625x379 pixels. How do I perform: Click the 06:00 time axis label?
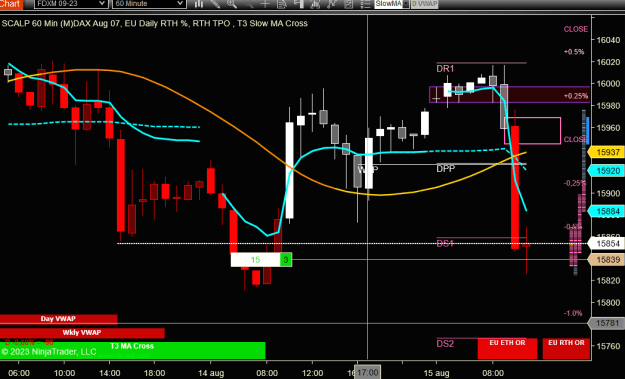[19, 373]
